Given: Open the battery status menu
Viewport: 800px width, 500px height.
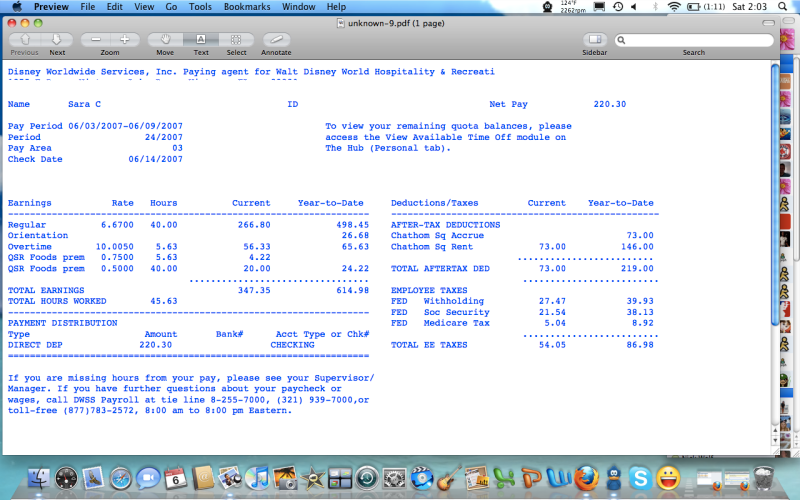Looking at the screenshot, I should pos(706,7).
